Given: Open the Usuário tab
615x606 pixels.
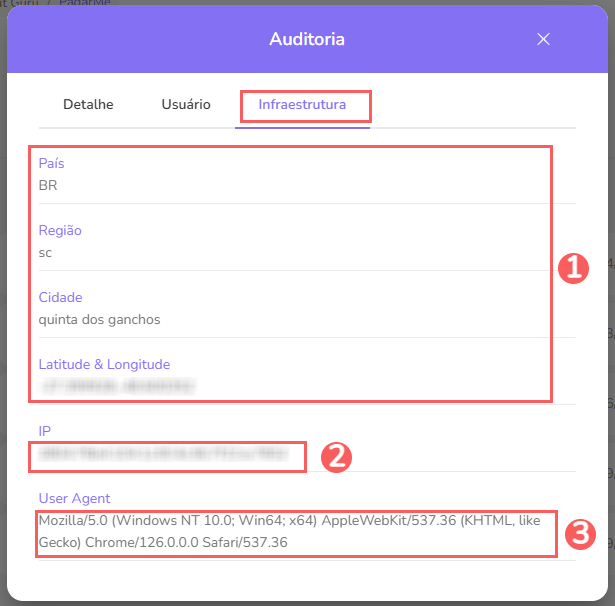Looking at the screenshot, I should (x=186, y=105).
